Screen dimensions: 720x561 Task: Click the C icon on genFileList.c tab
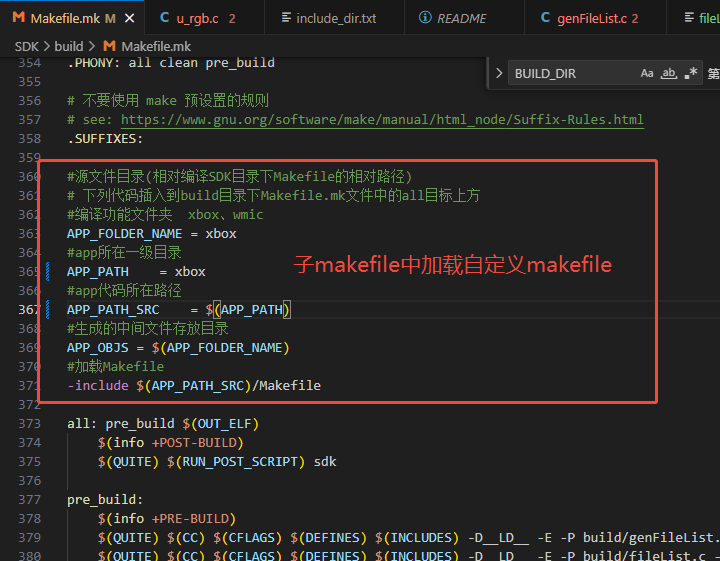546,17
